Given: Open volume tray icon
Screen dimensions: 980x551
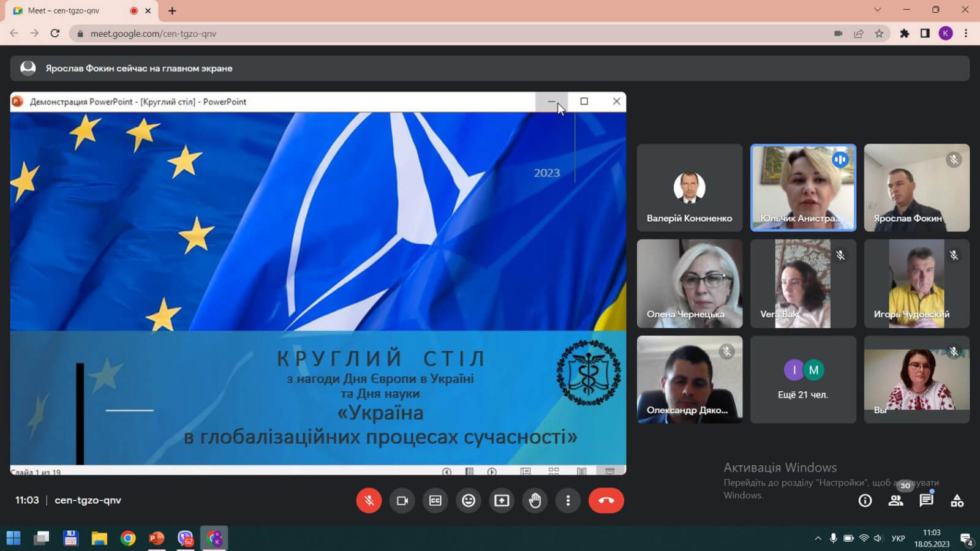Looking at the screenshot, I should (x=878, y=538).
